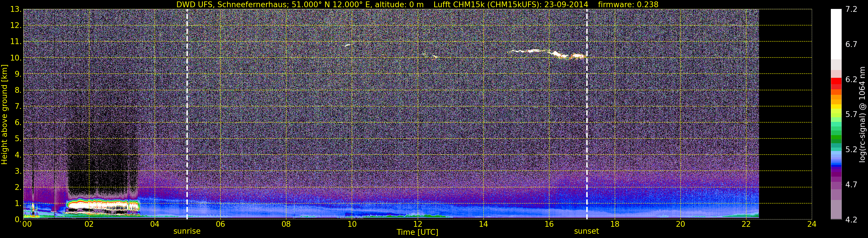Click colorbar tick value '5.7'
868x238 pixels.
(x=851, y=115)
